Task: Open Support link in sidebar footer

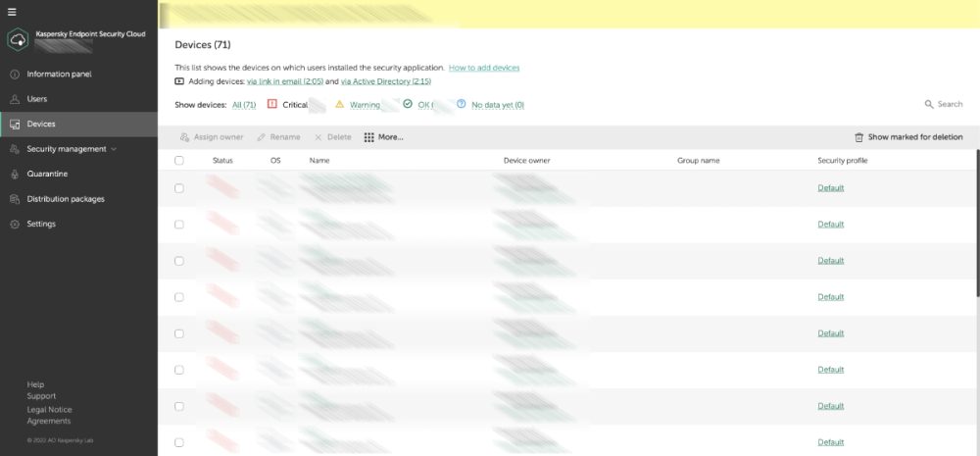Action: click(x=41, y=396)
